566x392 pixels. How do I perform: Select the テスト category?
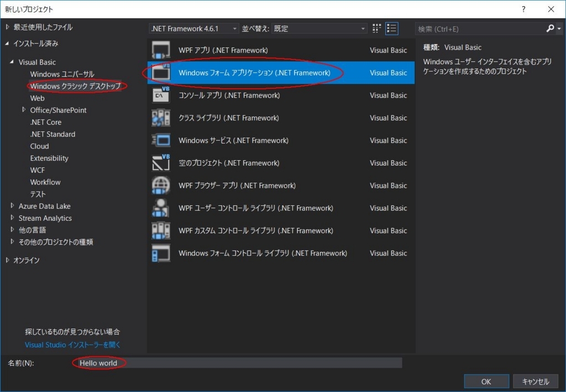point(38,194)
